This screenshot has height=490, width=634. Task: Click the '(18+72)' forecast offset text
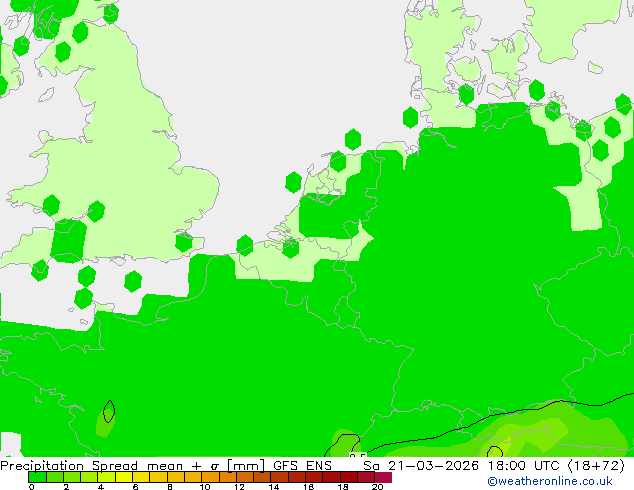(596, 466)
